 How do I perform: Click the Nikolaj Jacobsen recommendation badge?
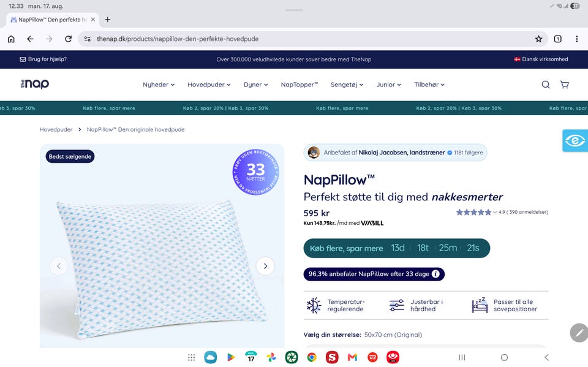tap(395, 153)
